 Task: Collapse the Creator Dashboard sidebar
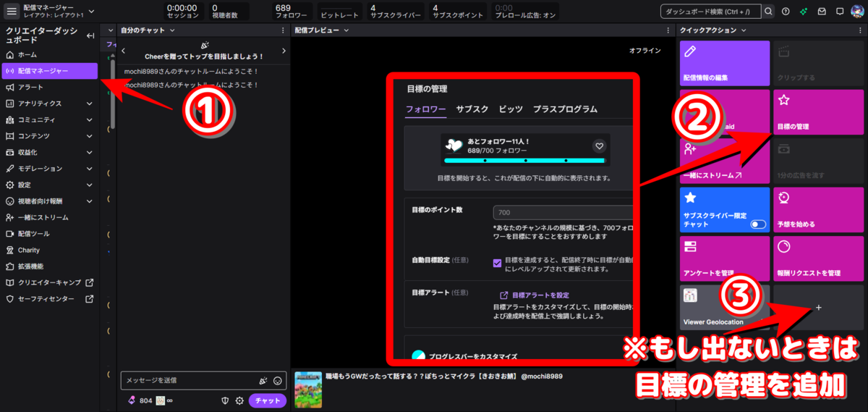point(90,35)
